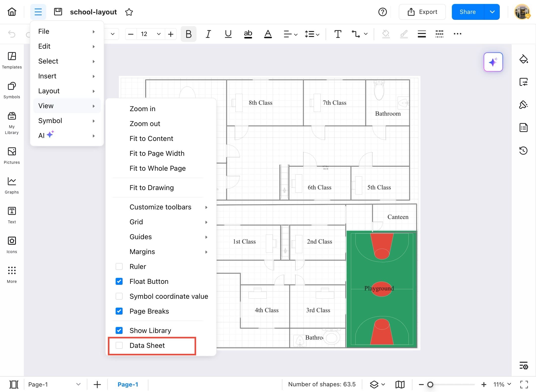Increase font size with plus stepper
Image resolution: width=536 pixels, height=392 pixels.
pos(171,34)
